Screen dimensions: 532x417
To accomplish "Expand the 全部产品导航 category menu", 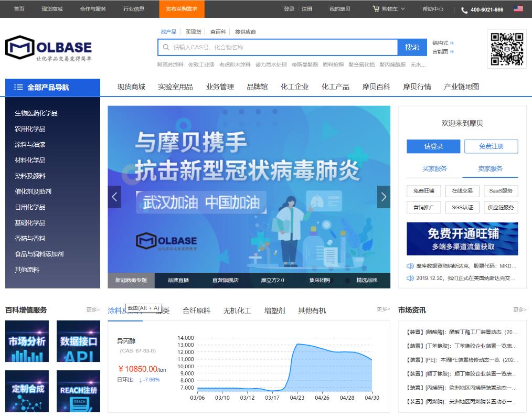I will [52, 87].
